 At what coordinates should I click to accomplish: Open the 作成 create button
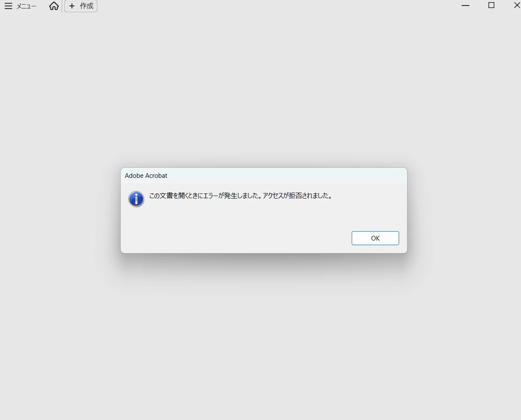[x=81, y=6]
